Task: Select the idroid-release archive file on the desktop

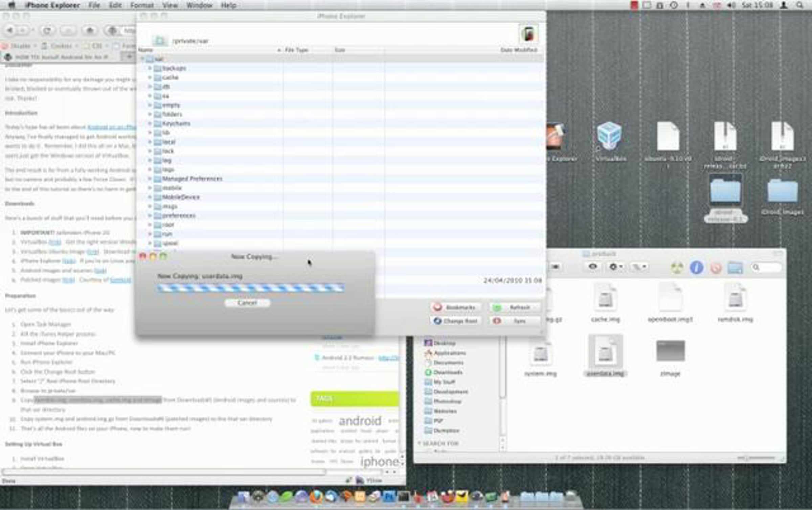Action: 725,145
